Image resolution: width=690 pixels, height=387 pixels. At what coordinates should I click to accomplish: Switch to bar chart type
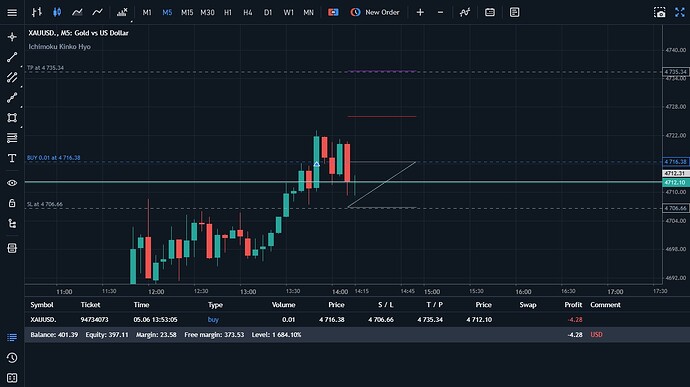pos(37,12)
